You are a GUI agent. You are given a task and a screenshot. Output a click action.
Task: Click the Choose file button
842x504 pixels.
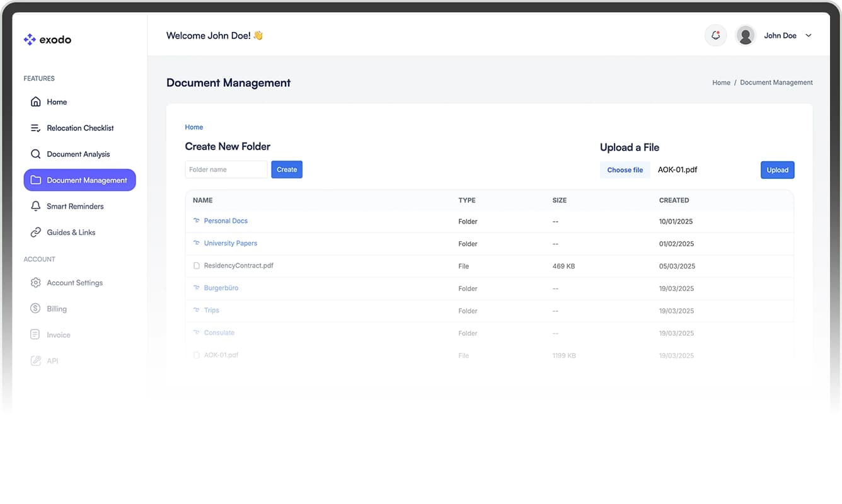pos(625,170)
